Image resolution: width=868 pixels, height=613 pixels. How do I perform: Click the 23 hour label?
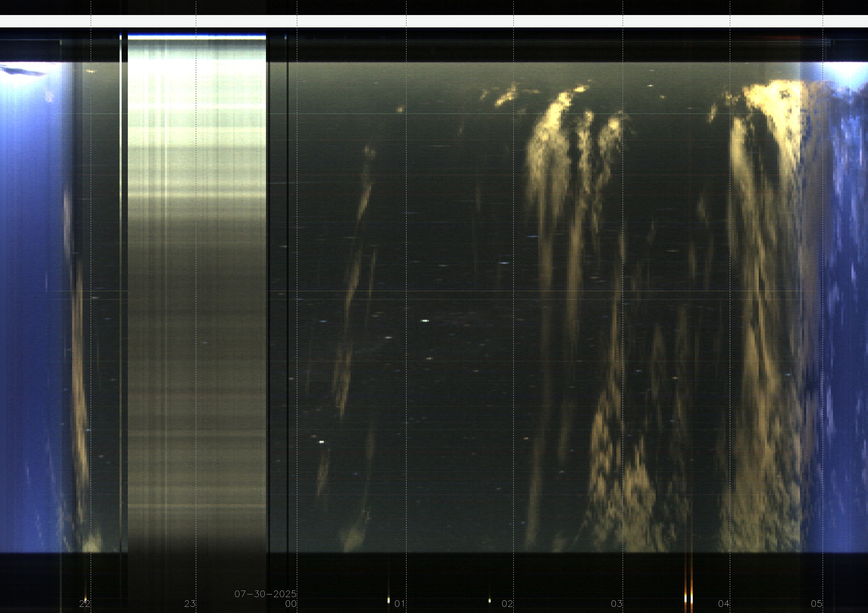[190, 604]
